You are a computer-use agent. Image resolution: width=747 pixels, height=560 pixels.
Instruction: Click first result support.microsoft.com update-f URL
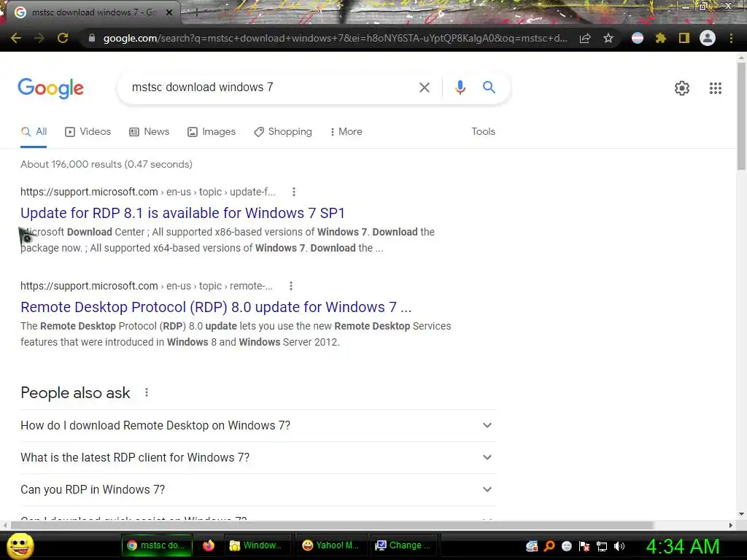[148, 192]
